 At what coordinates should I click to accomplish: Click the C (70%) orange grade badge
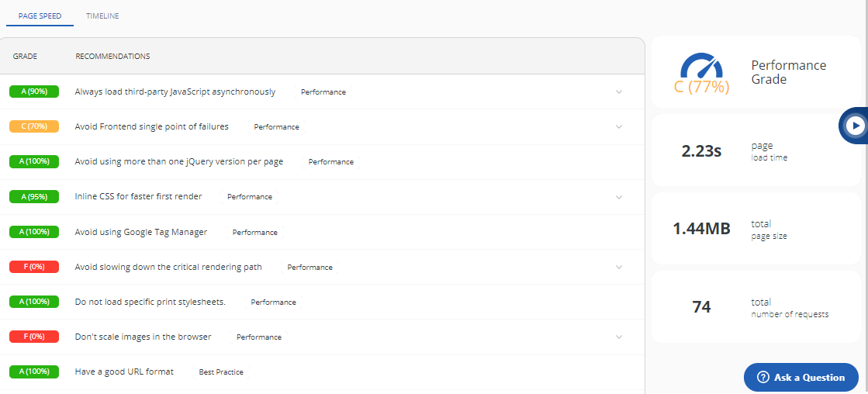tap(34, 126)
